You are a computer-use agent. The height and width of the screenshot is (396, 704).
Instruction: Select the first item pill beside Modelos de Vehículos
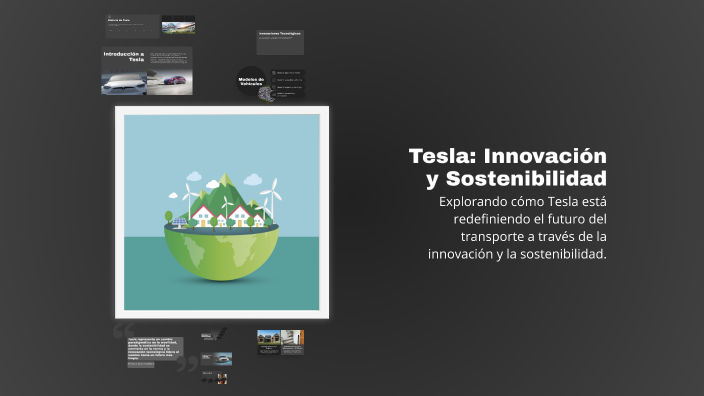pos(288,73)
